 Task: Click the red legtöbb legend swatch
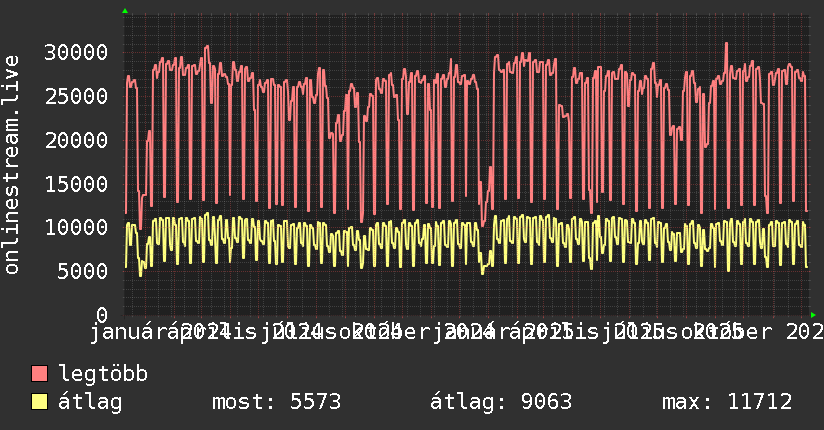pos(39,374)
